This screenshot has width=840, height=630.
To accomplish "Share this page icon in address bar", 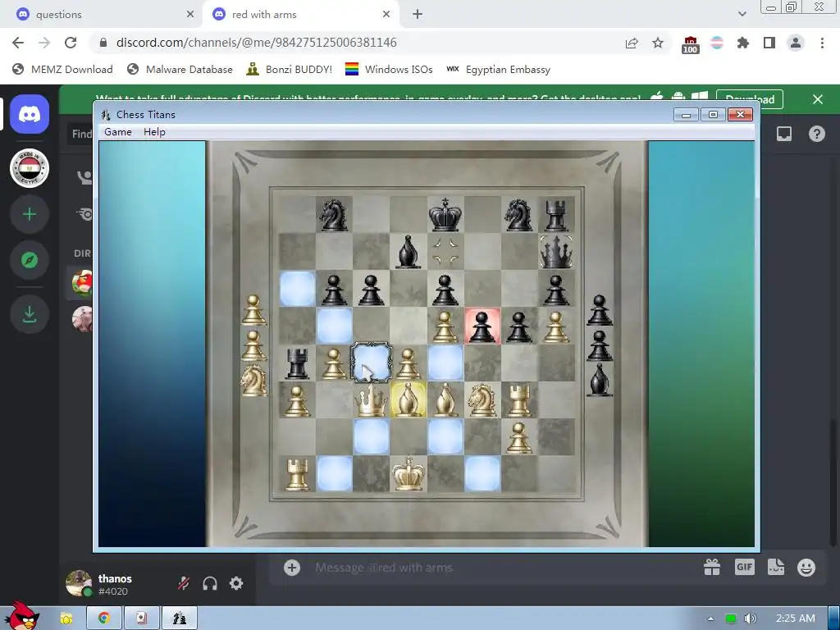I will pyautogui.click(x=632, y=43).
